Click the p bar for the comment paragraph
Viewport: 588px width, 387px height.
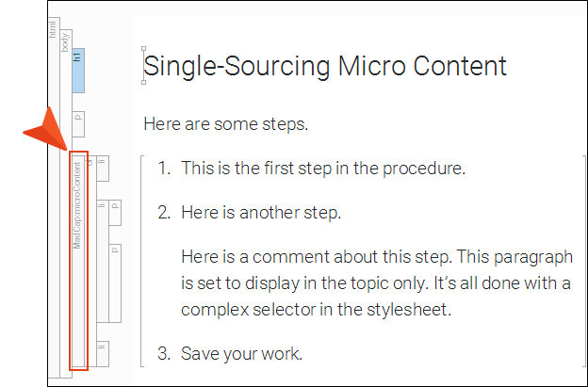click(115, 283)
